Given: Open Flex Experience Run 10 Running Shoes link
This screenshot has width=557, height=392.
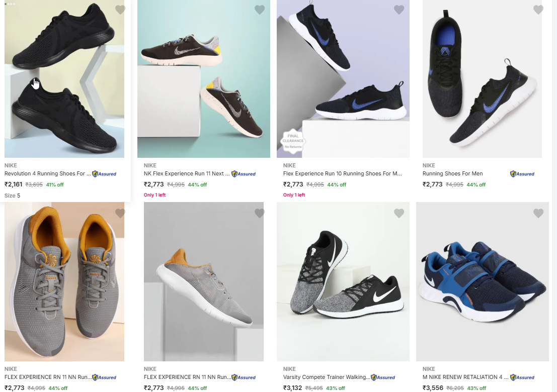Looking at the screenshot, I should [x=343, y=174].
